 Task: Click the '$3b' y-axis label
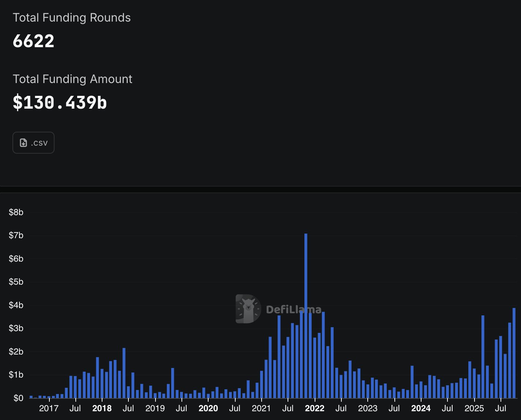pos(16,328)
